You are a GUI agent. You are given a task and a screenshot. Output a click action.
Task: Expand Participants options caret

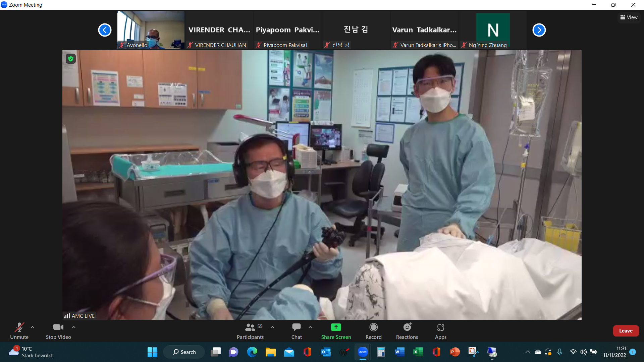272,327
